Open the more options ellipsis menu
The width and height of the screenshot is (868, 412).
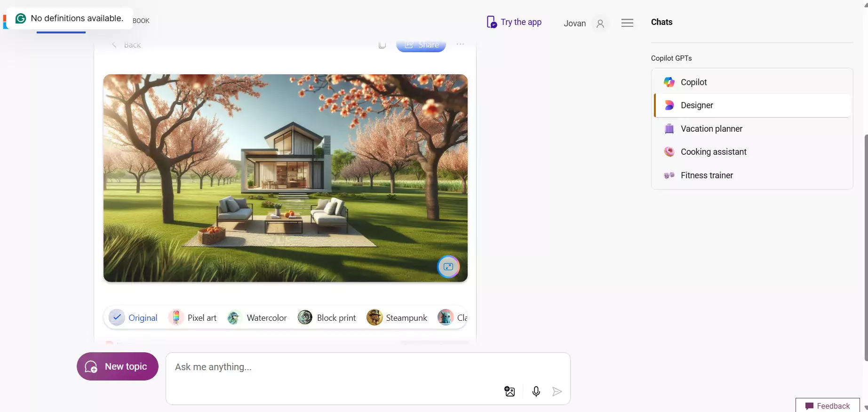click(x=460, y=44)
